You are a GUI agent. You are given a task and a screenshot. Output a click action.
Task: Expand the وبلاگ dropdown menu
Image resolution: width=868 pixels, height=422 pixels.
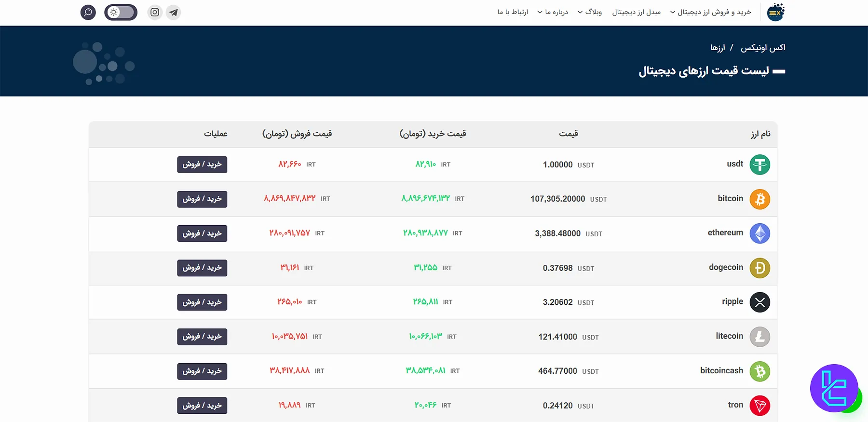pyautogui.click(x=590, y=12)
